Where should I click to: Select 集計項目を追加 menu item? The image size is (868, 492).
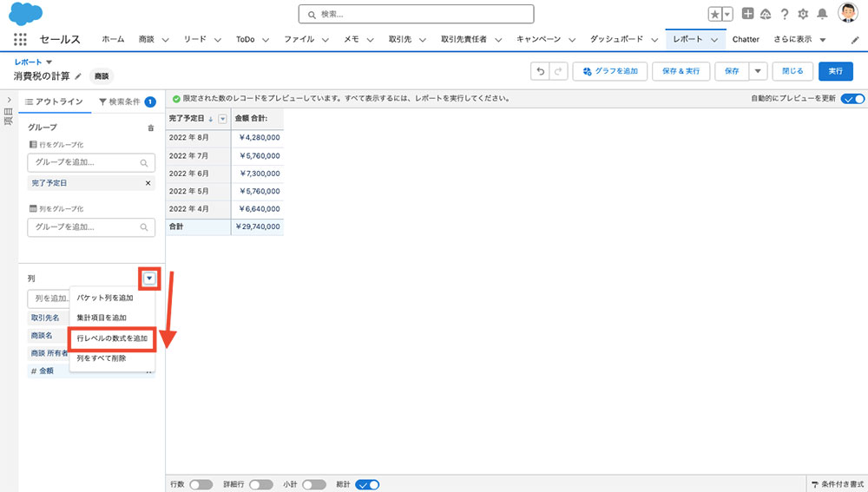coord(112,318)
